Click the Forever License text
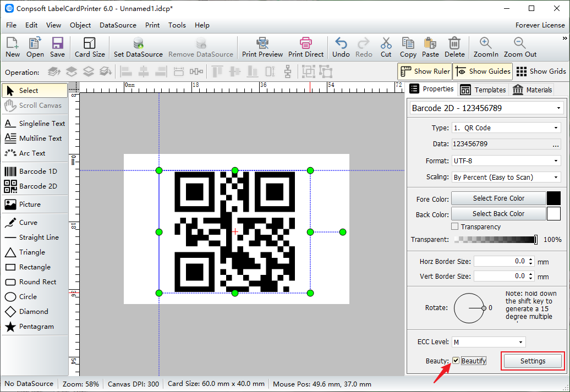Screen dimensions: 570x392 (x=540, y=25)
